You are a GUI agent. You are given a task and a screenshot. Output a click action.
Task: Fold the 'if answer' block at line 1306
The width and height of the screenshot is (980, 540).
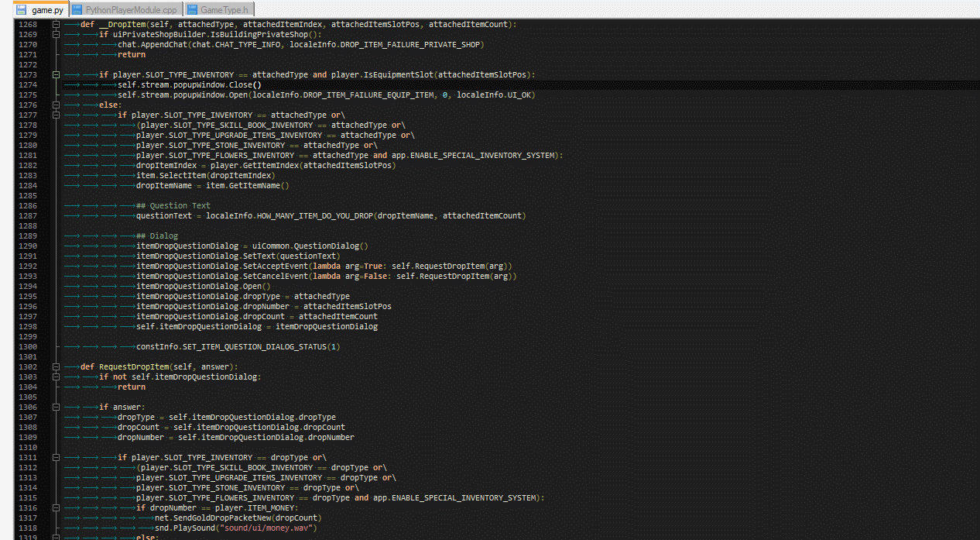coord(57,408)
